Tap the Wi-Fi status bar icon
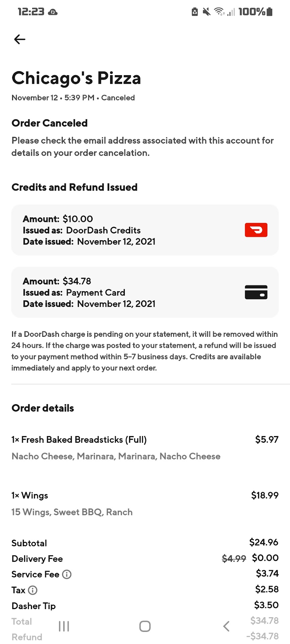The width and height of the screenshot is (290, 644). coord(219,12)
